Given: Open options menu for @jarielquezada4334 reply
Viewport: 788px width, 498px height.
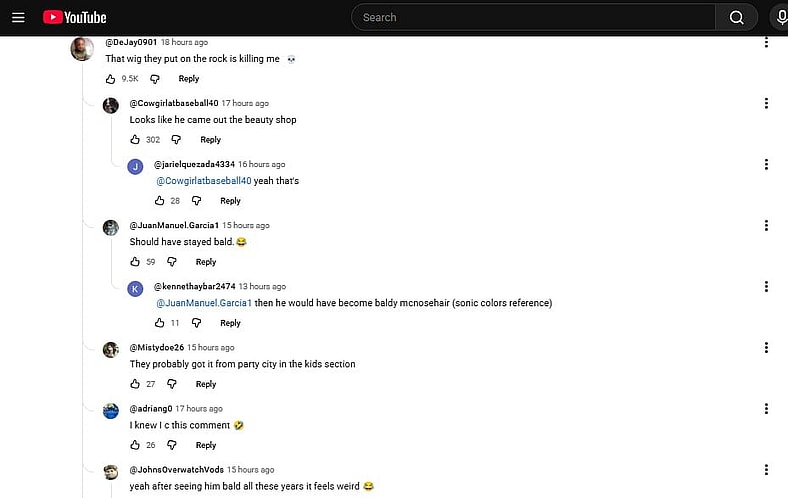Looking at the screenshot, I should pyautogui.click(x=766, y=164).
